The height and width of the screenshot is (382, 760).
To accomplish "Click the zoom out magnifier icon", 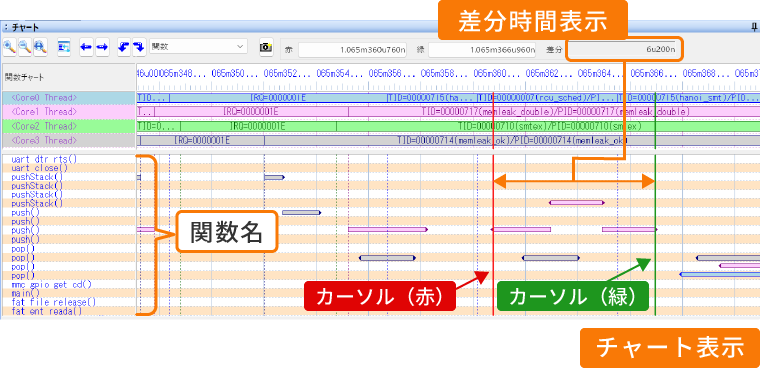I will (25, 47).
